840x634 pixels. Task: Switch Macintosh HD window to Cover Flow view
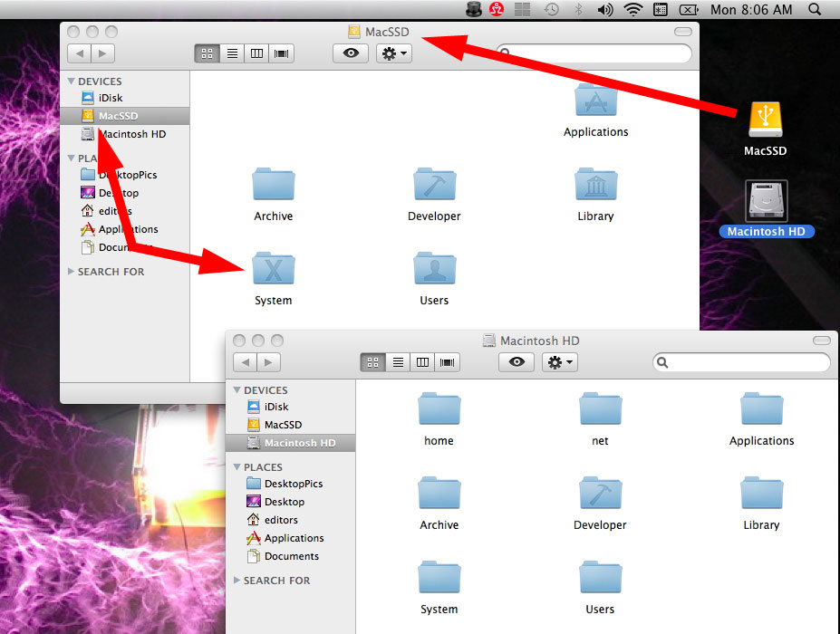tap(448, 362)
